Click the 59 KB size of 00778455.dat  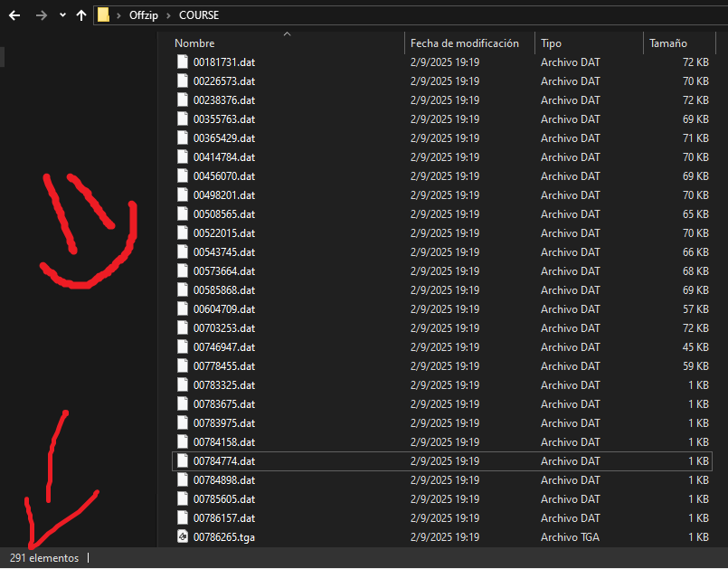[695, 366]
